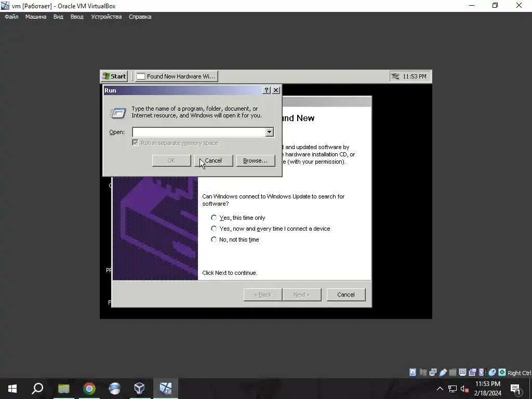Click the VirtualBox window title icon

(5, 6)
